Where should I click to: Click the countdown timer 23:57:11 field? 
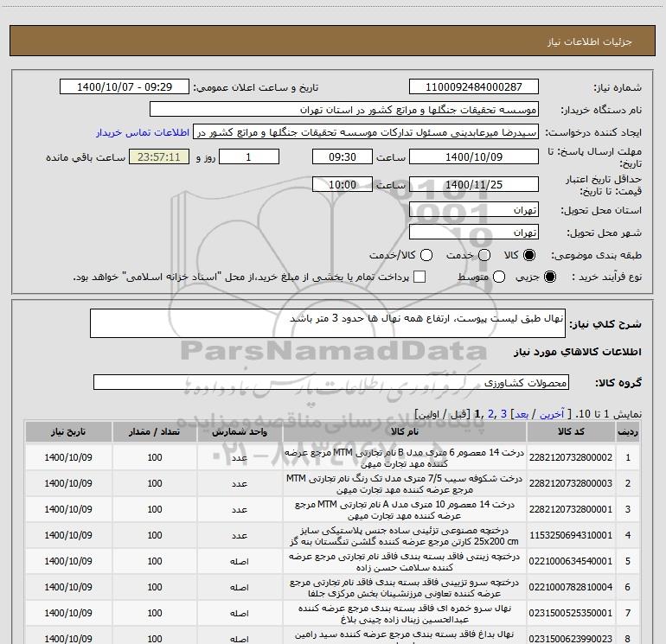(x=159, y=156)
